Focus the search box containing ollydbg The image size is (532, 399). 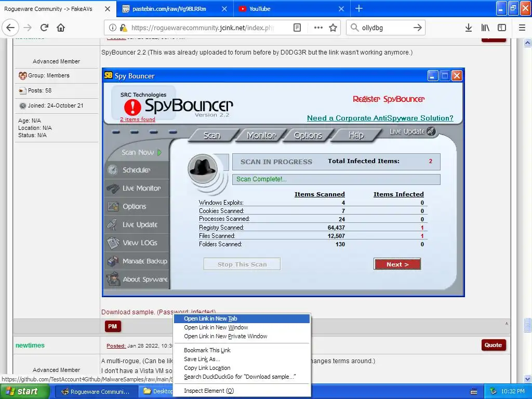point(385,28)
